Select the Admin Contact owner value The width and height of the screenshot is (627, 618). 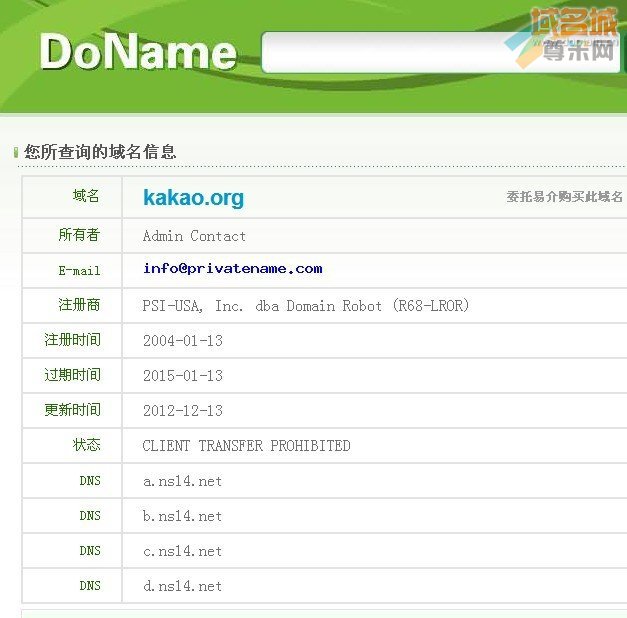tap(194, 236)
